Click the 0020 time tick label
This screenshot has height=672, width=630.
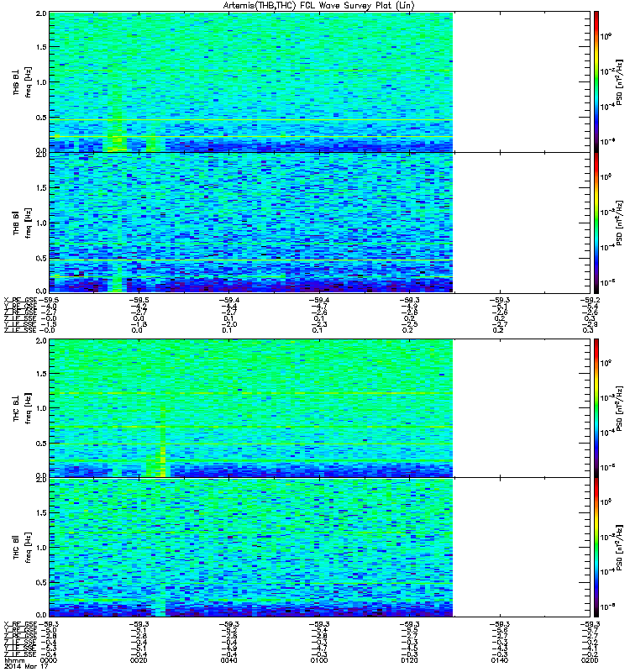[x=139, y=661]
